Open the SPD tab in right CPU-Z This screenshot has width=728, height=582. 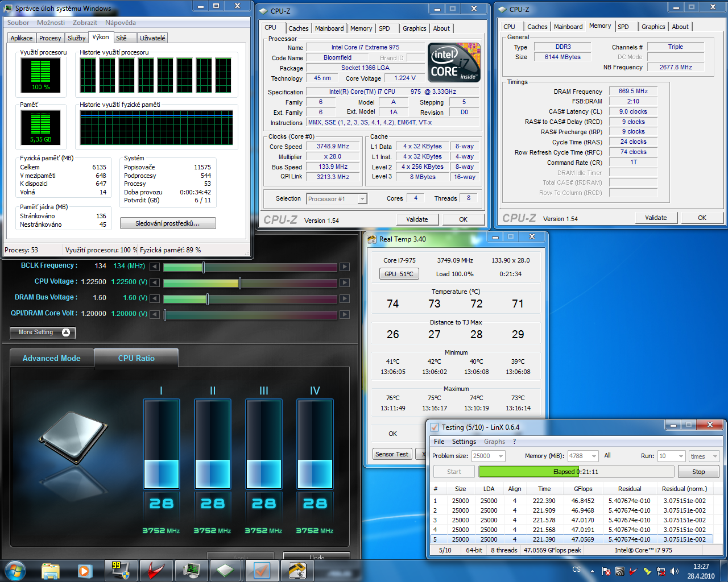(x=623, y=27)
